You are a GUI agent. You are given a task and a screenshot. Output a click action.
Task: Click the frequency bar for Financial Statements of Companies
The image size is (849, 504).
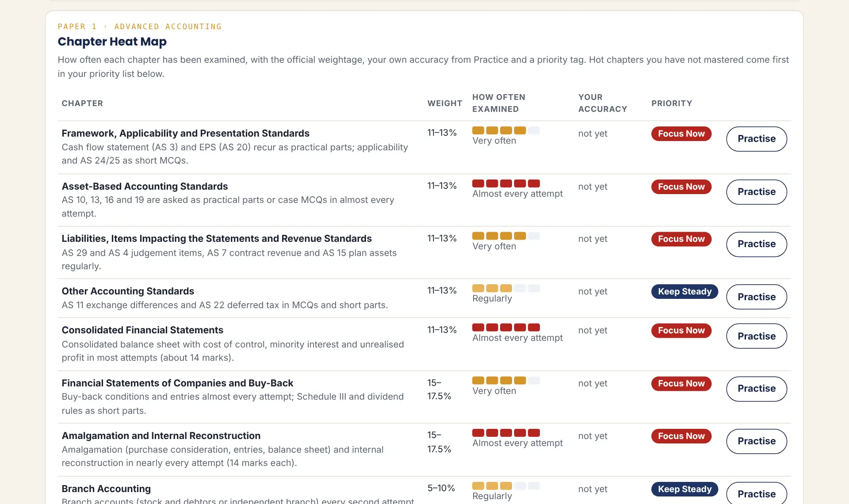(x=506, y=380)
